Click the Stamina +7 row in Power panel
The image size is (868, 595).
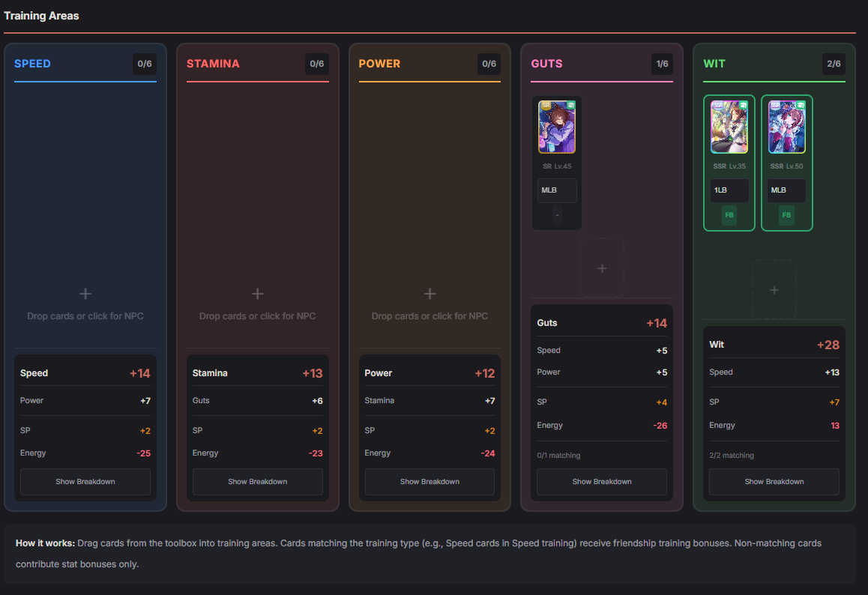tap(430, 400)
